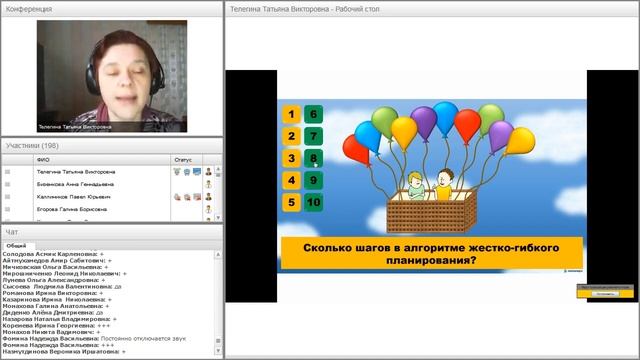Click participants list scroll down arrow
The image size is (640, 360).
coord(218,218)
